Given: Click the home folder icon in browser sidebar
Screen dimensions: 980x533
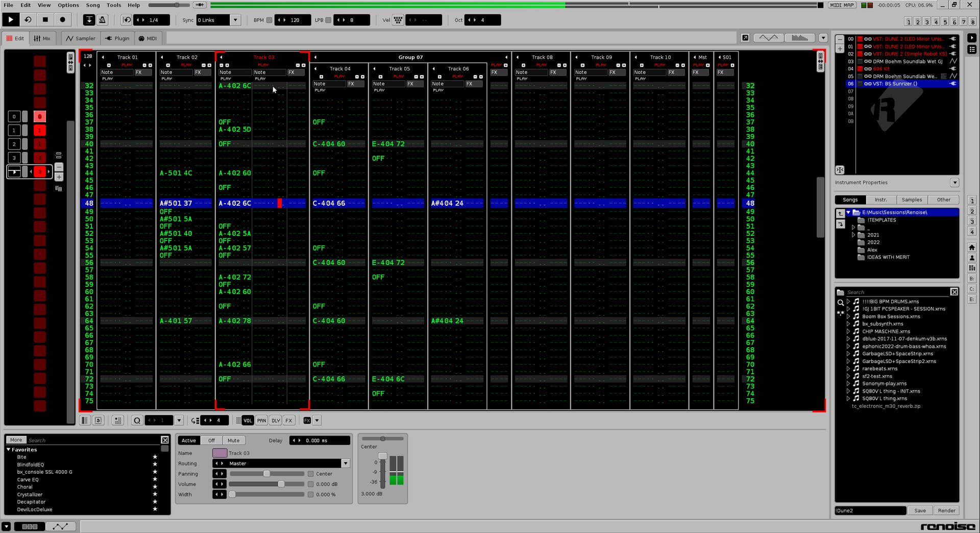Looking at the screenshot, I should 972,247.
